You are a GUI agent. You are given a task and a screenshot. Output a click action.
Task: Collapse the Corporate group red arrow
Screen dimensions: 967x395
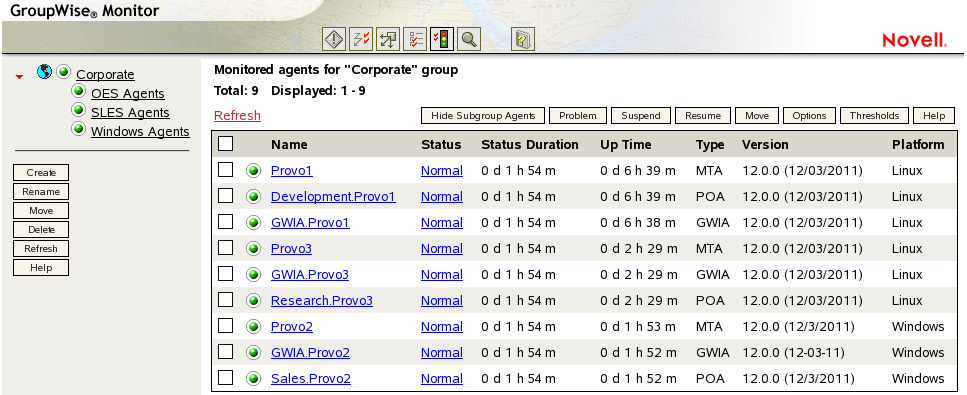(20, 77)
